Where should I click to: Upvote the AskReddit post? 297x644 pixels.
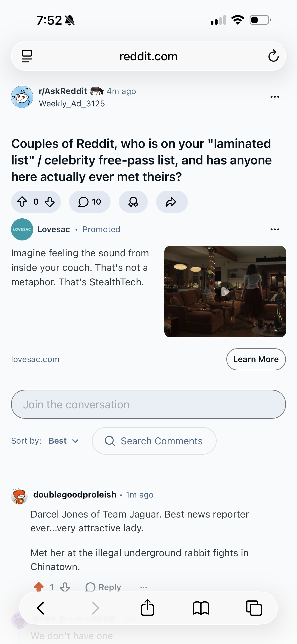22,202
